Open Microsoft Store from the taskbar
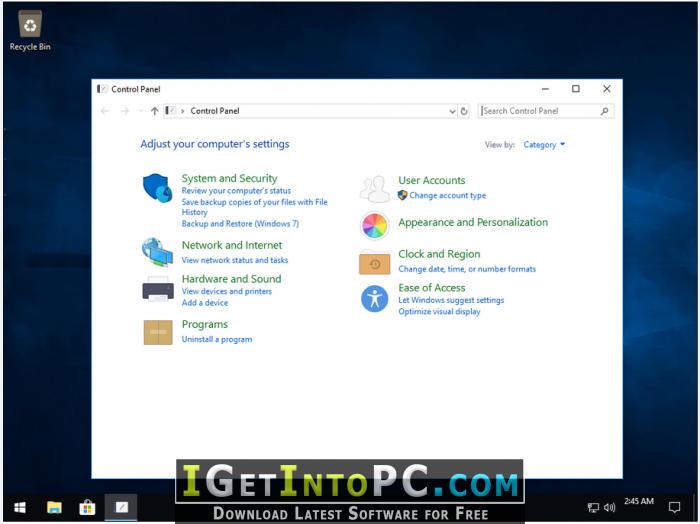This screenshot has width=700, height=524. pos(87,507)
